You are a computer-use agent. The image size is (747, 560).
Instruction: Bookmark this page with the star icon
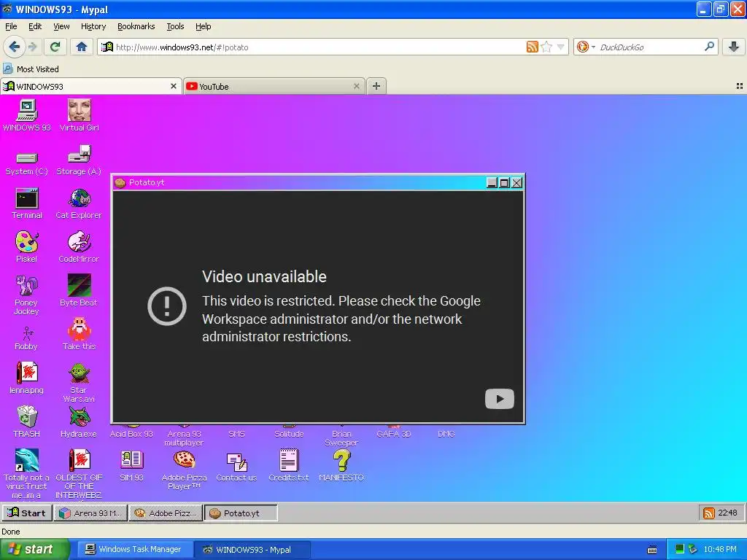(x=546, y=47)
